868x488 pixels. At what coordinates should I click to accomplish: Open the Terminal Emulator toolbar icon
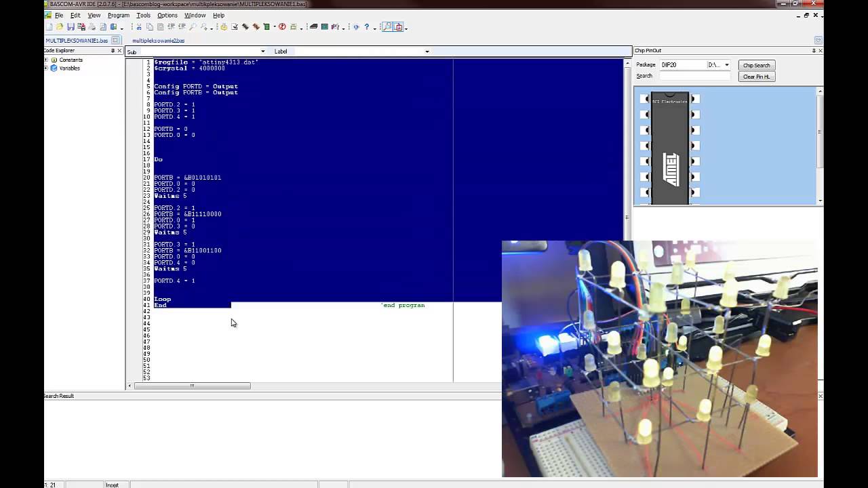coord(313,27)
